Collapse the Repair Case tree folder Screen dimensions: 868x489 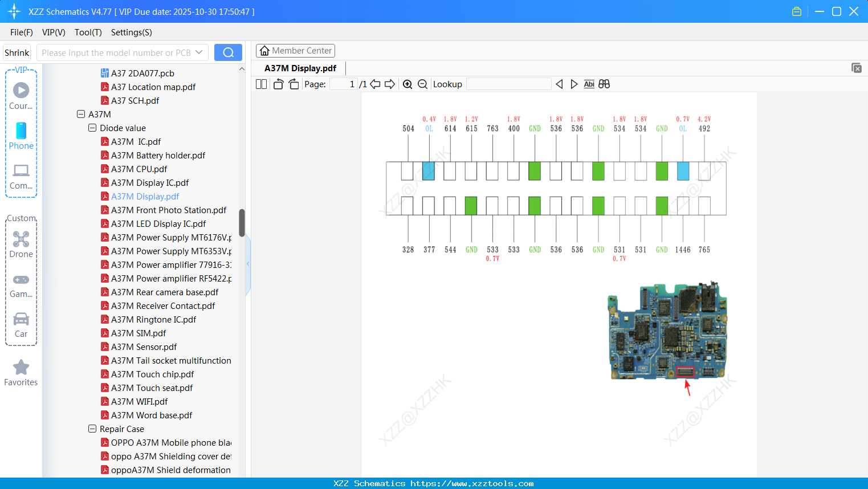[x=92, y=429]
